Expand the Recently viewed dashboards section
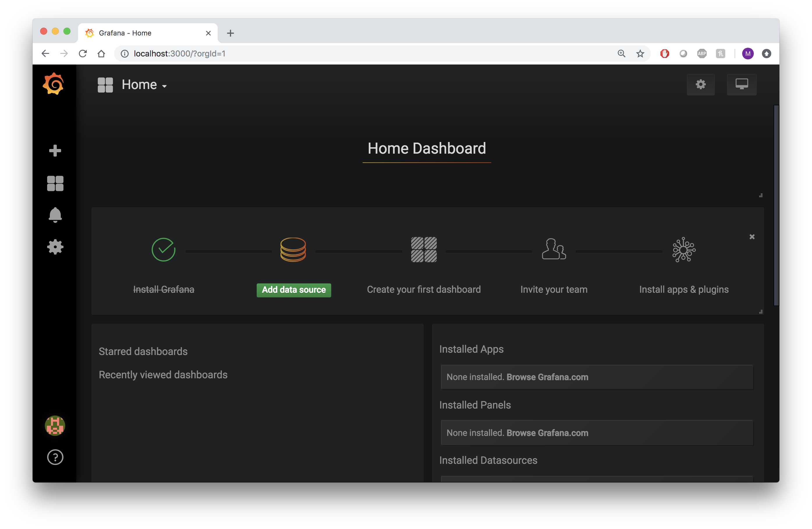812x529 pixels. pos(163,374)
